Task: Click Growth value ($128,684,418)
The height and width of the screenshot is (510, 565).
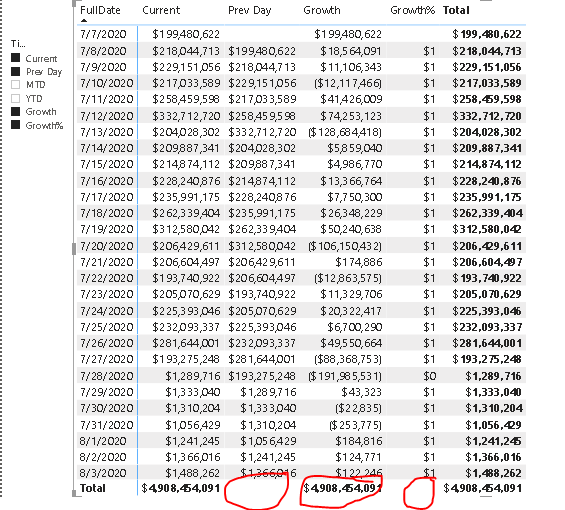Action: coord(345,132)
